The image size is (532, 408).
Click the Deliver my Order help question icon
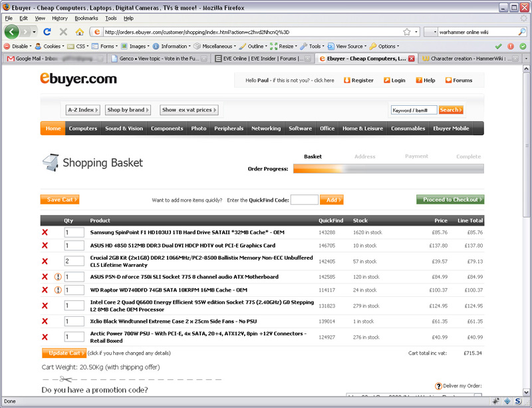point(438,386)
